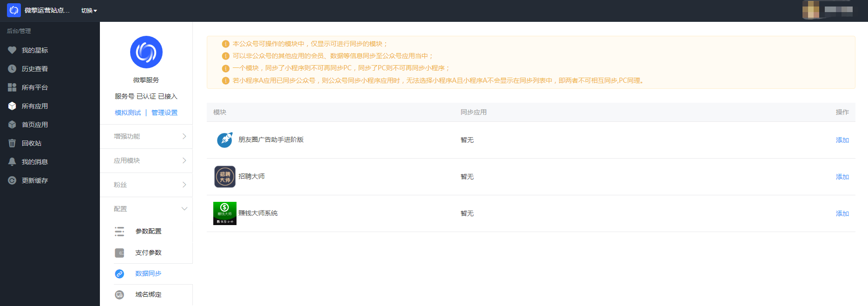Click the 微擎运营站点 site title
The height and width of the screenshot is (306, 868).
click(x=47, y=10)
